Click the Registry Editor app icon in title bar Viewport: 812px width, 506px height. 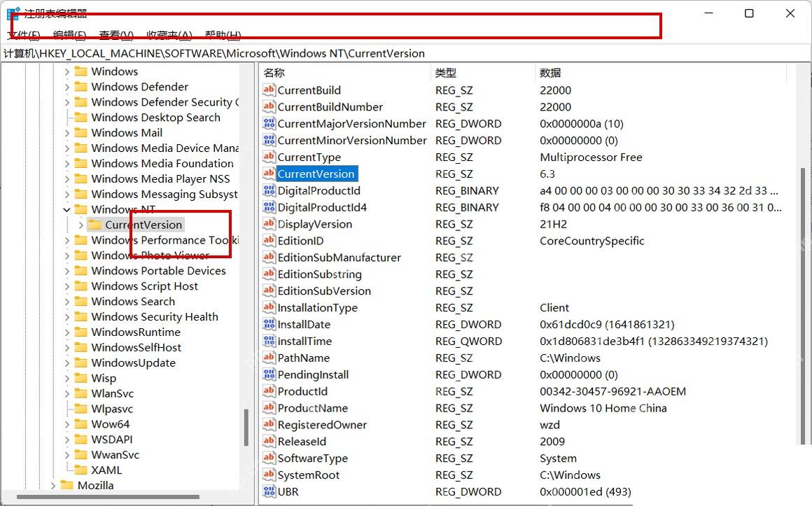(x=13, y=13)
